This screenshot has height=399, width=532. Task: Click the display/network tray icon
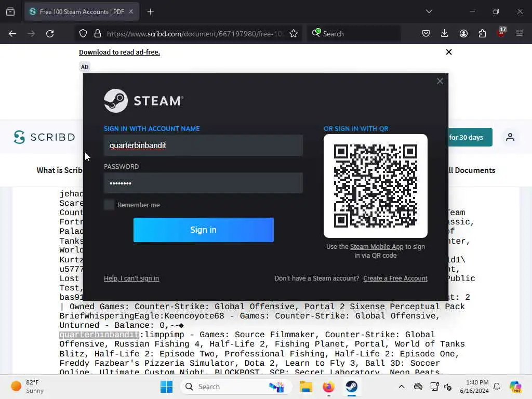tap(434, 387)
